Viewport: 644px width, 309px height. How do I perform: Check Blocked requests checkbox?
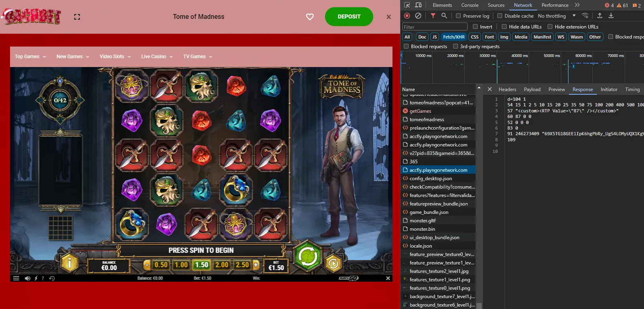click(x=406, y=46)
